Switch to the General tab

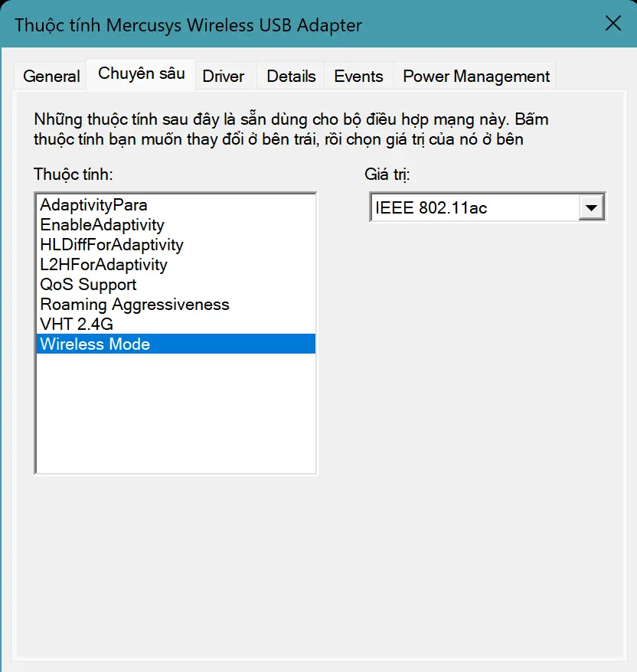[x=51, y=77]
